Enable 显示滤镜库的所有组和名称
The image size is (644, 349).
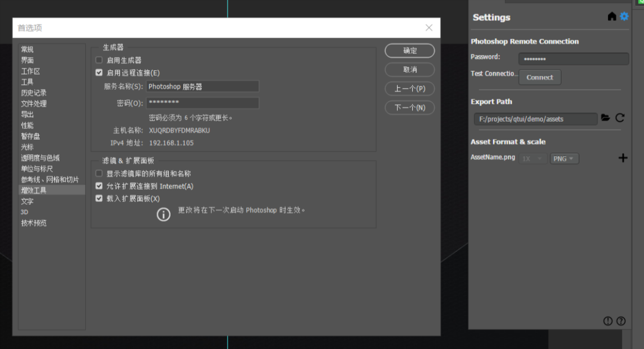point(99,174)
